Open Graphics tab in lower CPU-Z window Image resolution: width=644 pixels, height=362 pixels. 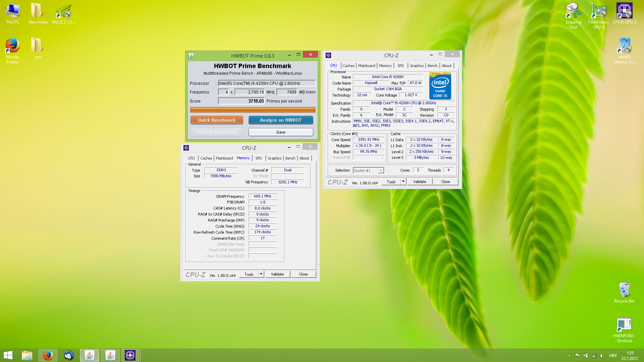[275, 158]
